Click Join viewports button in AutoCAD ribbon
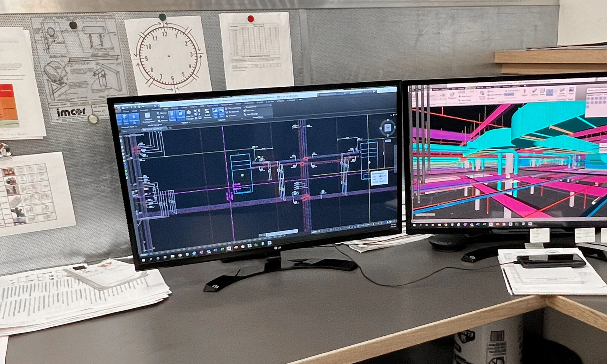607x364 pixels. (161, 117)
